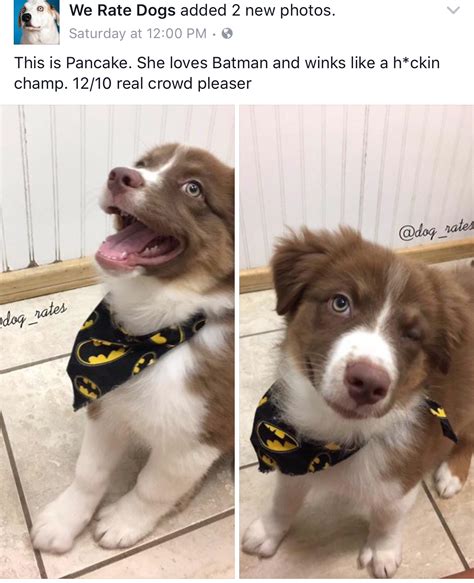Click the puppy's open blue eye in right photo

[x=339, y=303]
